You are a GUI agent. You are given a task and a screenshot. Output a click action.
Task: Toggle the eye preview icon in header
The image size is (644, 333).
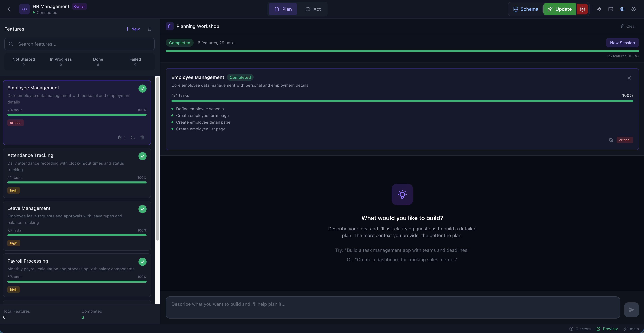tap(622, 9)
